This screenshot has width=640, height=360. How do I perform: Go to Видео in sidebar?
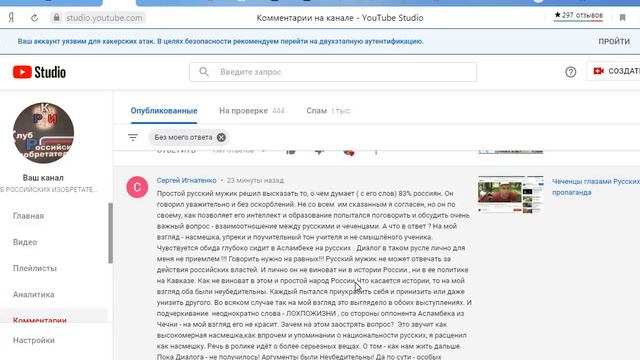pos(25,242)
